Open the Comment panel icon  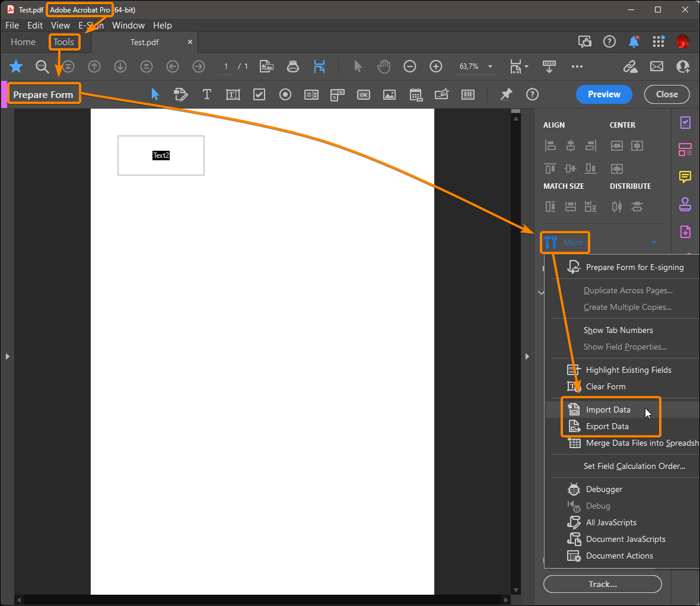pos(685,177)
